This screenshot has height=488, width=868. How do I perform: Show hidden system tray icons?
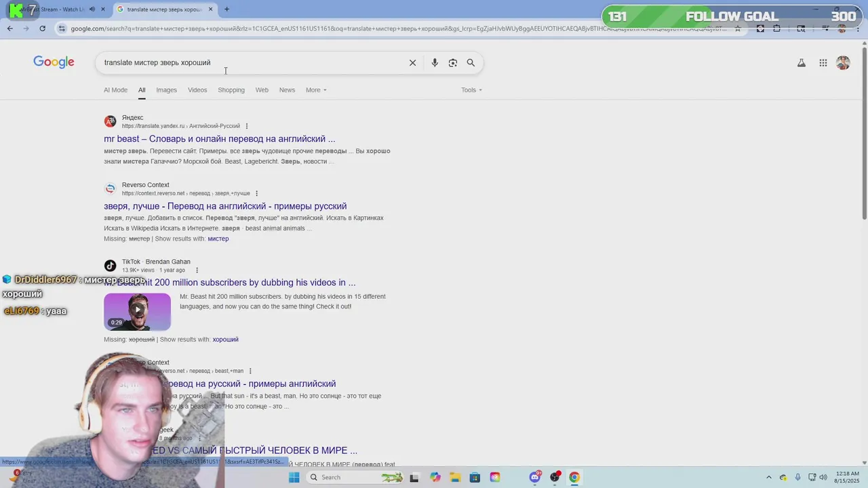[768, 477]
